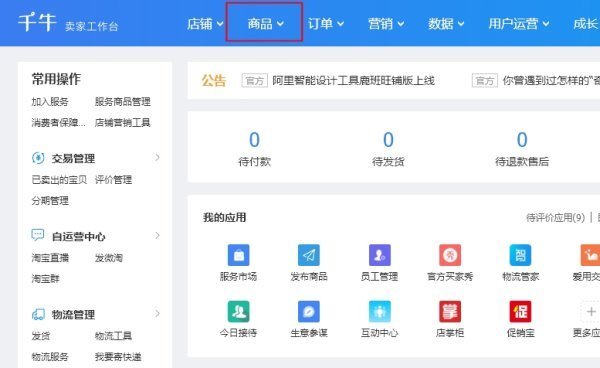Expand the 物流管理 section arrow
The image size is (600, 368).
coord(157,314)
